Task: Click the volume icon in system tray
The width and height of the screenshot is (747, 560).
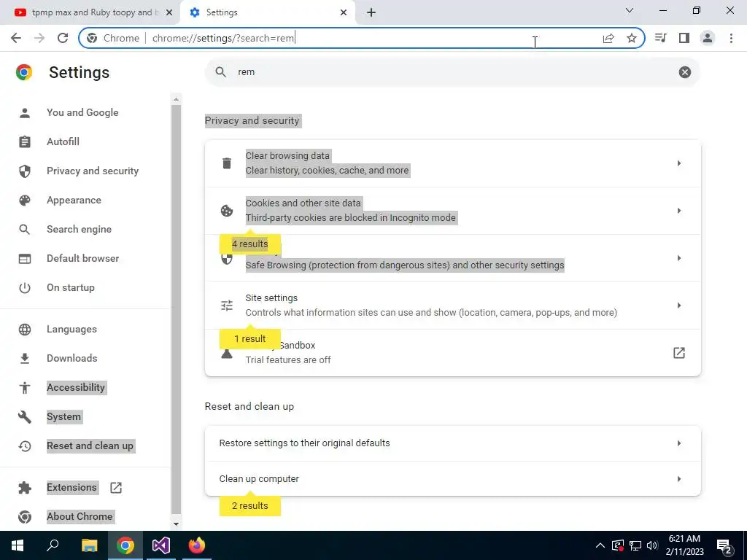Action: (653, 545)
